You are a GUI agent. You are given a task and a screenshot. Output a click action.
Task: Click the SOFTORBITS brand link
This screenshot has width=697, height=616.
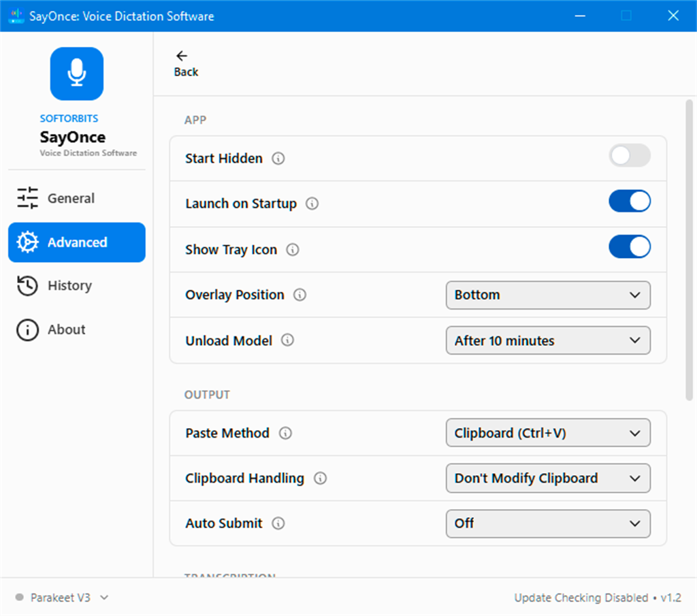coord(69,118)
